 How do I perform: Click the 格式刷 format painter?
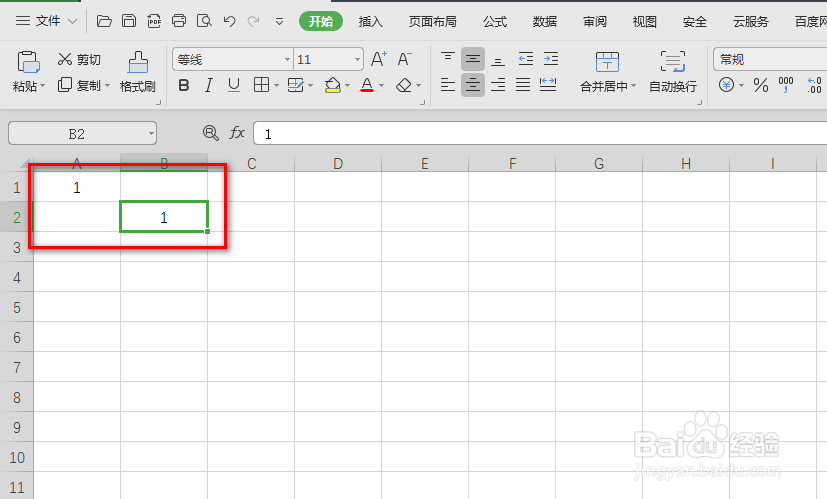tap(138, 72)
